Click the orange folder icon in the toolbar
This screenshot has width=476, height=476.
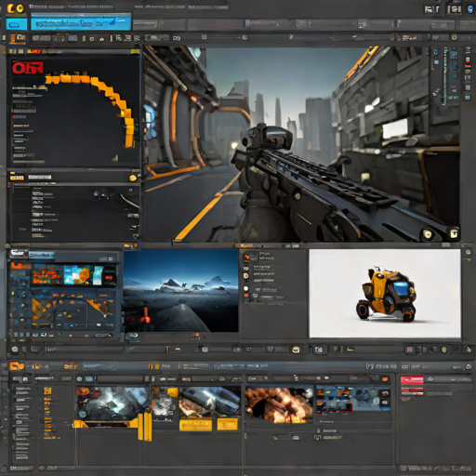click(18, 38)
